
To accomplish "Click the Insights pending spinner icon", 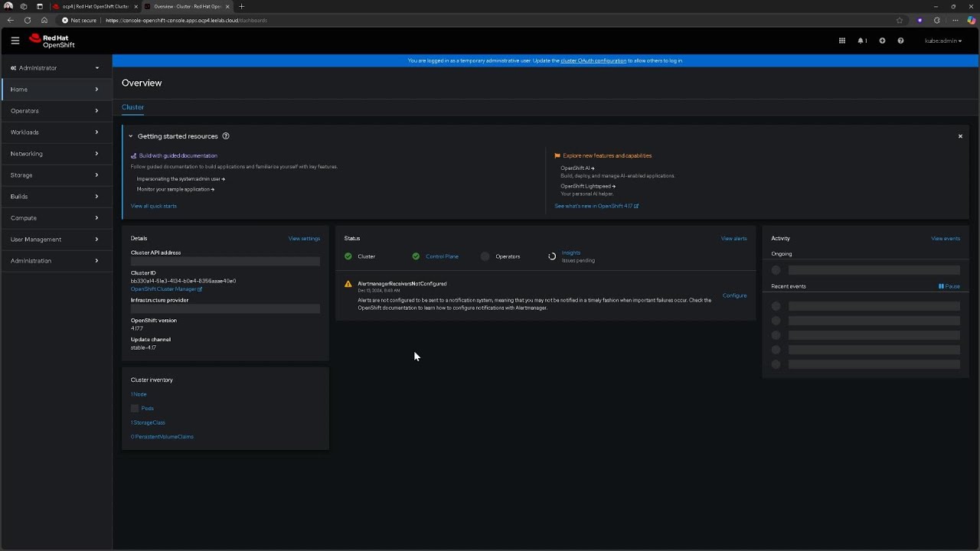I will tap(552, 256).
